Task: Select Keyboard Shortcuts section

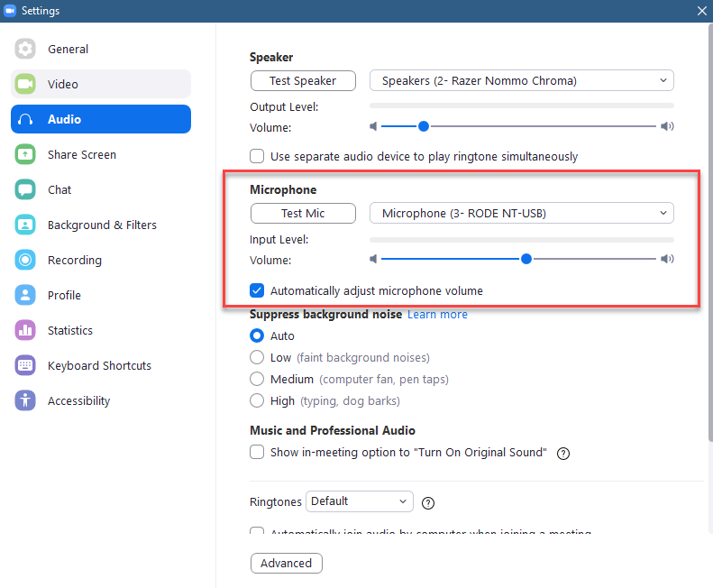Action: [101, 365]
